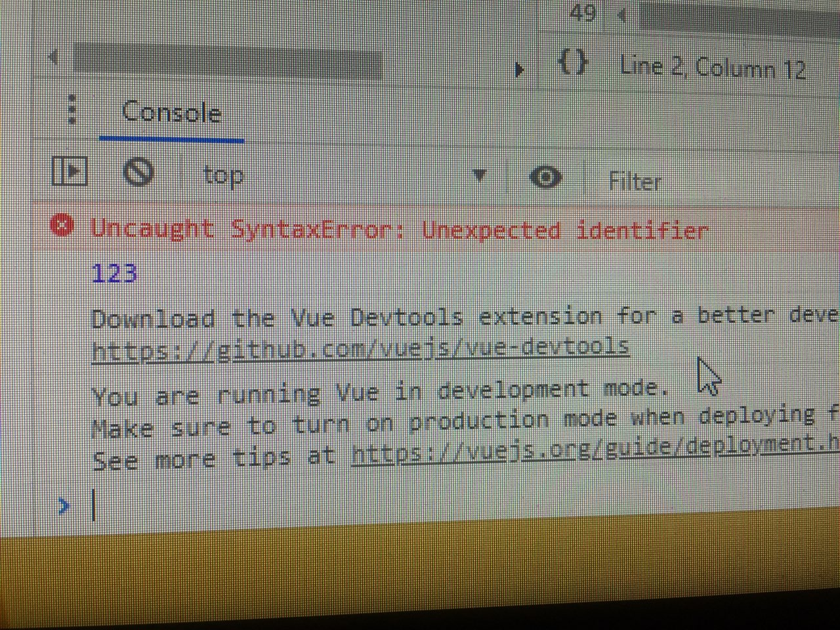The height and width of the screenshot is (630, 840).
Task: Select the Vue development mode message
Action: click(381, 393)
